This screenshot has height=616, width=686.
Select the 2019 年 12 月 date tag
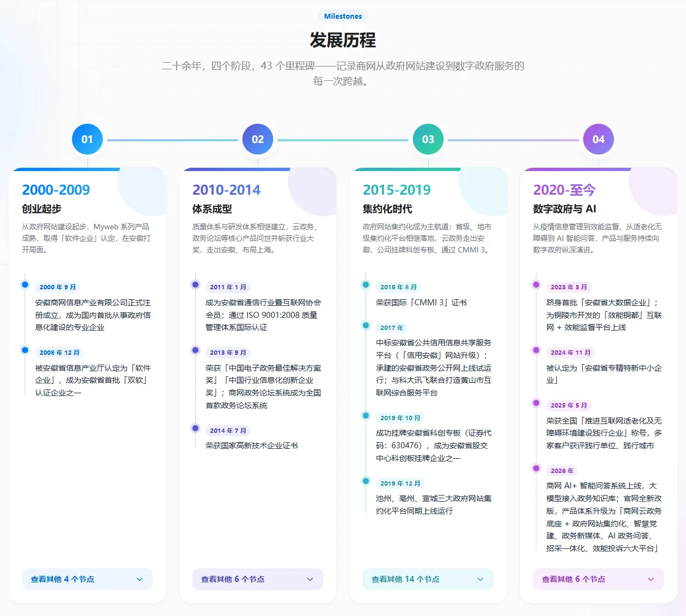click(400, 483)
